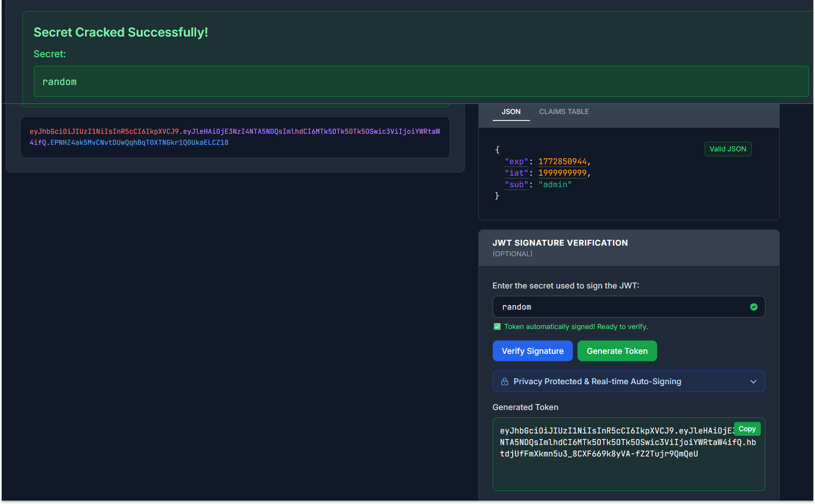The height and width of the screenshot is (504, 815).
Task: Click the "admin" sub value in payload
Action: coord(555,185)
